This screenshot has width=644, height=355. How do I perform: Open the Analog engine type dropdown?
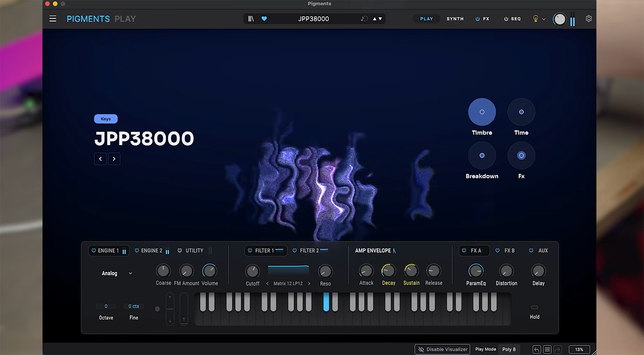click(117, 274)
